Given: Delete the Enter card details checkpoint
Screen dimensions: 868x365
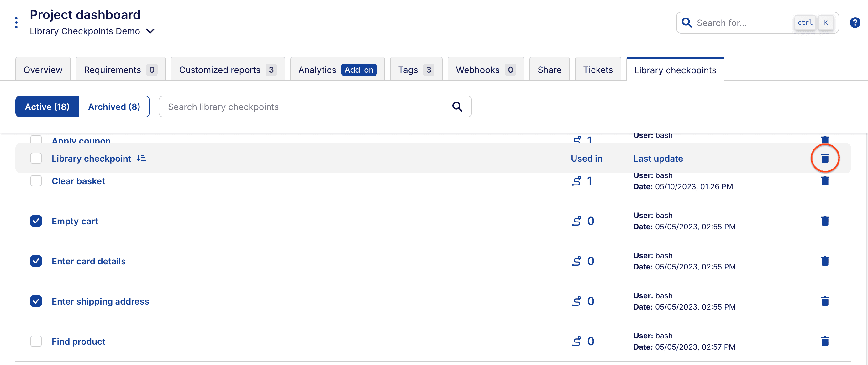Looking at the screenshot, I should 824,261.
